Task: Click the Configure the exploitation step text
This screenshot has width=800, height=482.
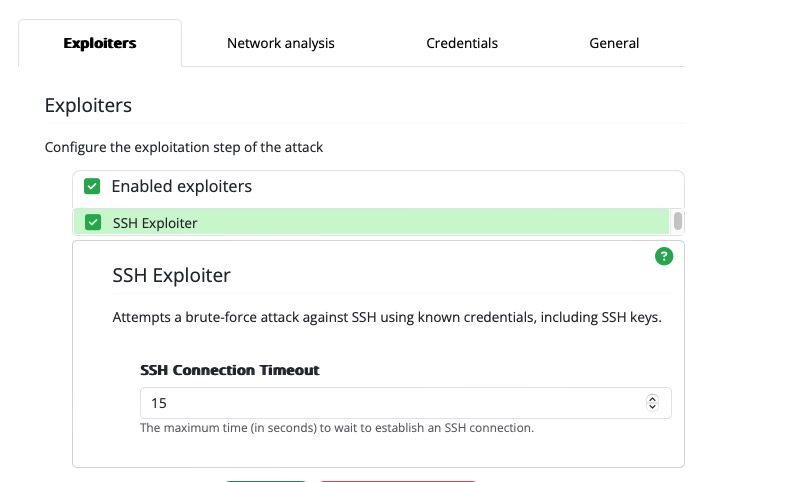Action: (x=184, y=147)
